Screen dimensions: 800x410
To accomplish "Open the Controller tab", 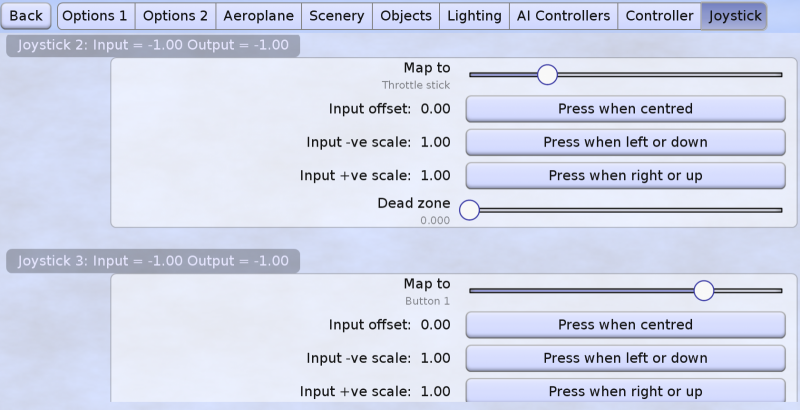I will [x=659, y=16].
